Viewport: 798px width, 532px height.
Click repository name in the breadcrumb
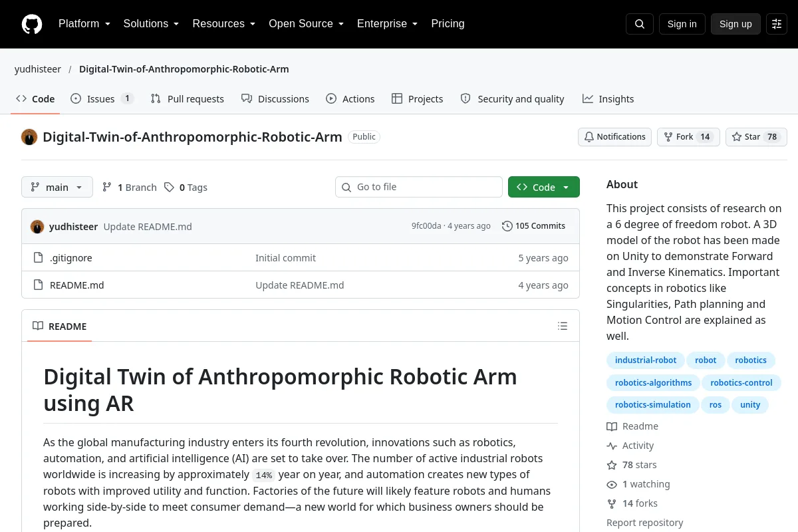coord(184,69)
